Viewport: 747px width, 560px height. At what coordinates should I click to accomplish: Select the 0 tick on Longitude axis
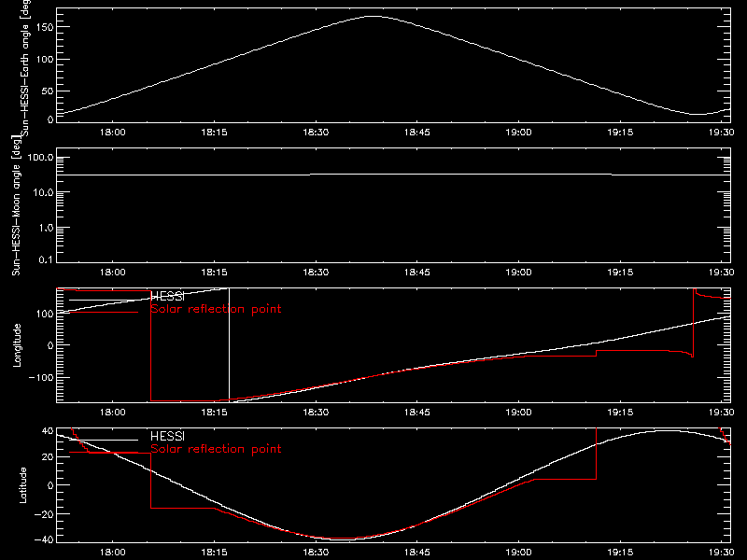coord(50,345)
